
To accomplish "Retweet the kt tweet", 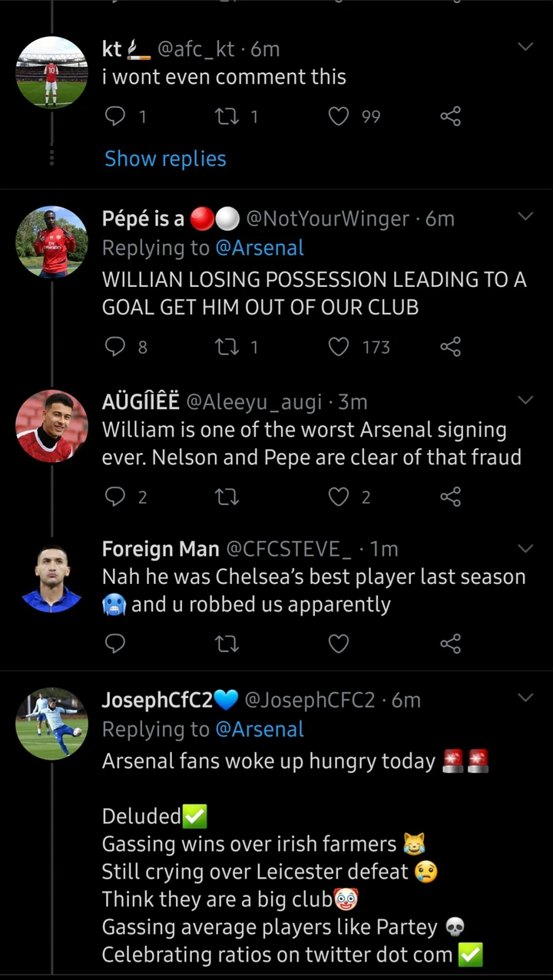I will point(227,117).
